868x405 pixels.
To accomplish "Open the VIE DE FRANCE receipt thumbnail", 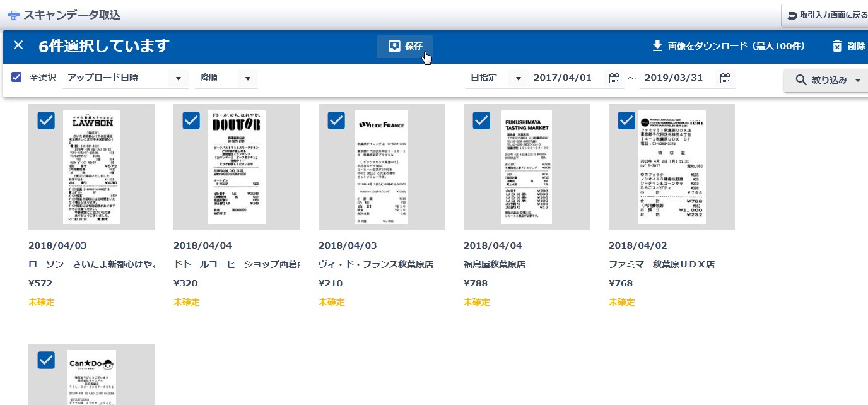I will pyautogui.click(x=382, y=167).
